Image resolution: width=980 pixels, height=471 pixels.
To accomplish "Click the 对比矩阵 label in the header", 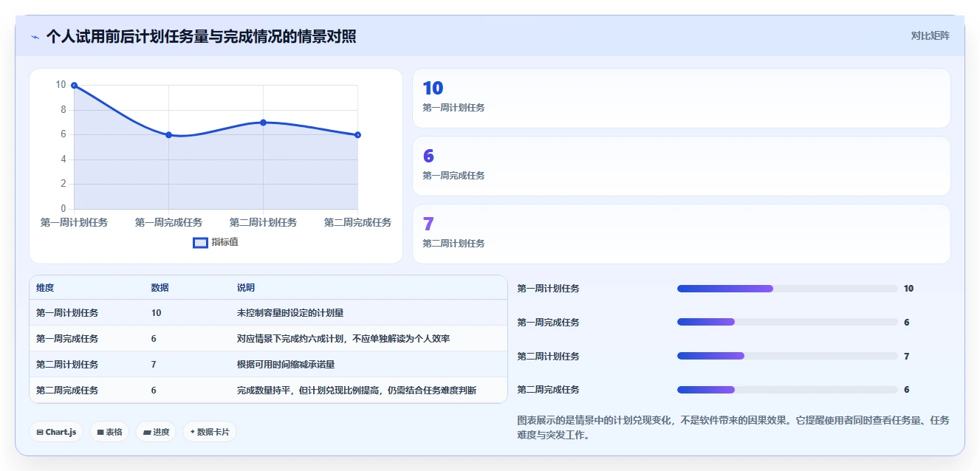I will click(930, 35).
